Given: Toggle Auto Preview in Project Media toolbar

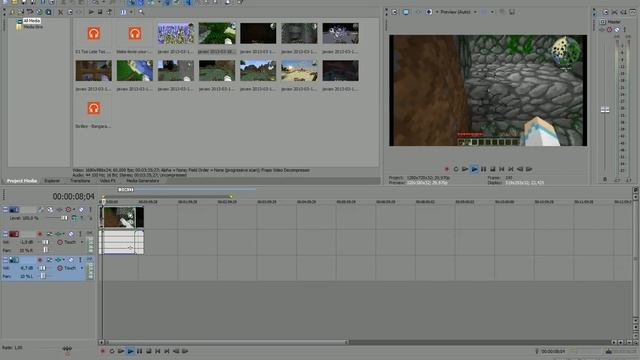Looking at the screenshot, I should click(109, 12).
